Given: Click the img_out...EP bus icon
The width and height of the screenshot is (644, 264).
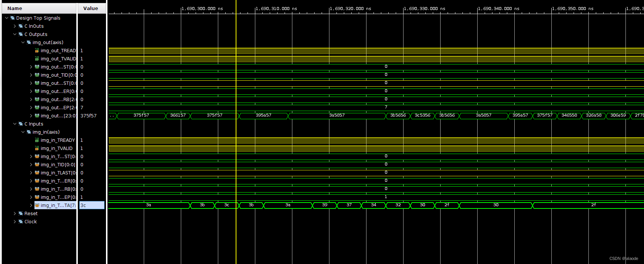Looking at the screenshot, I should pyautogui.click(x=37, y=107).
